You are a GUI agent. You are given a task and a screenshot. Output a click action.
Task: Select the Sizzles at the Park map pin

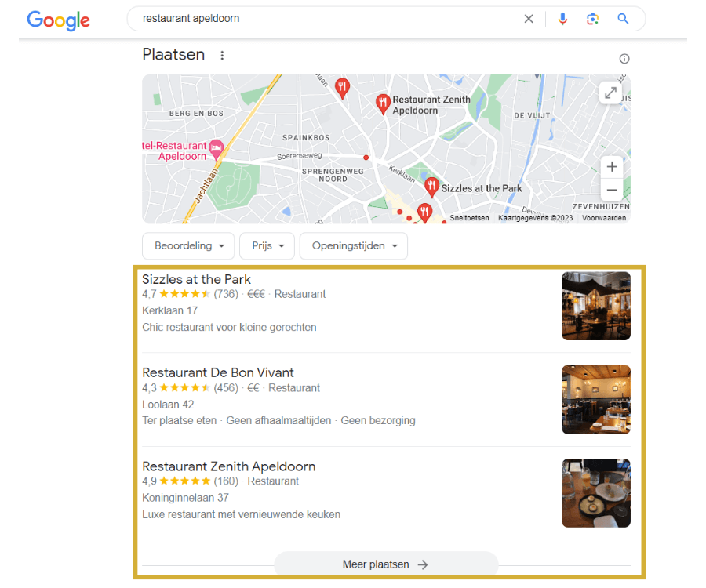click(431, 187)
